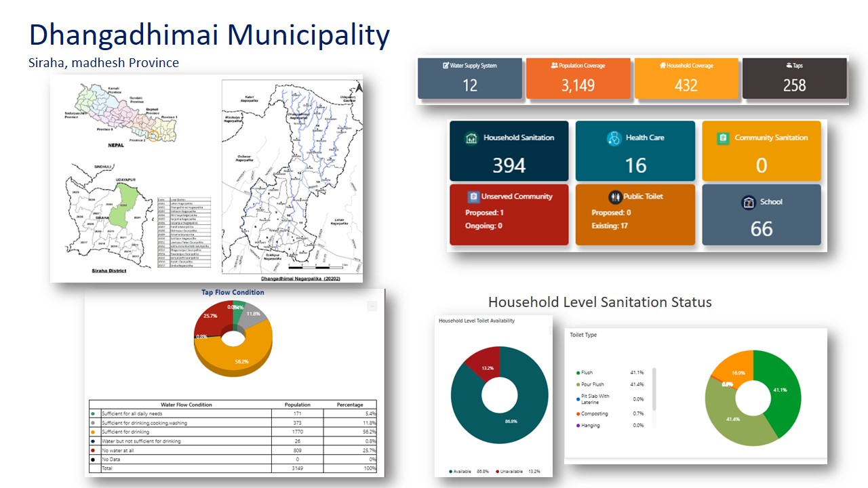
Task: Toggle the Pour Flush legend entry
Action: tap(593, 384)
